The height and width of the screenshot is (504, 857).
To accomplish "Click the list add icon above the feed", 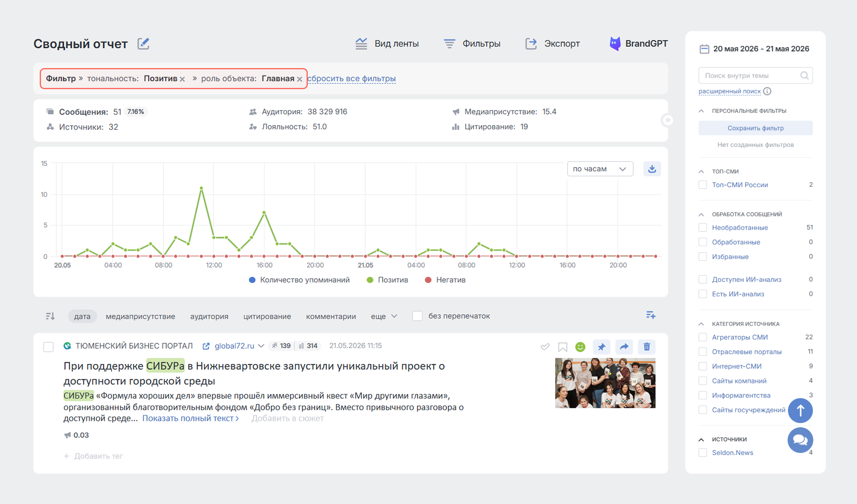I will (x=651, y=315).
